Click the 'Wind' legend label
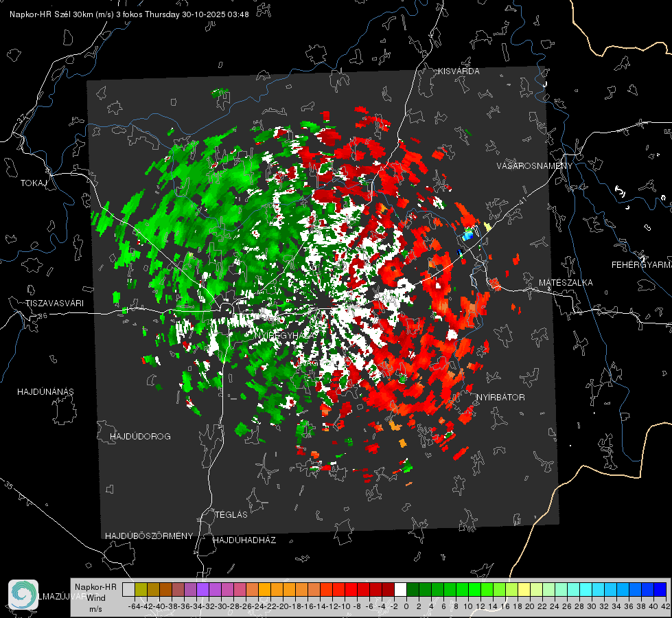The height and width of the screenshot is (618, 672). pos(96,598)
